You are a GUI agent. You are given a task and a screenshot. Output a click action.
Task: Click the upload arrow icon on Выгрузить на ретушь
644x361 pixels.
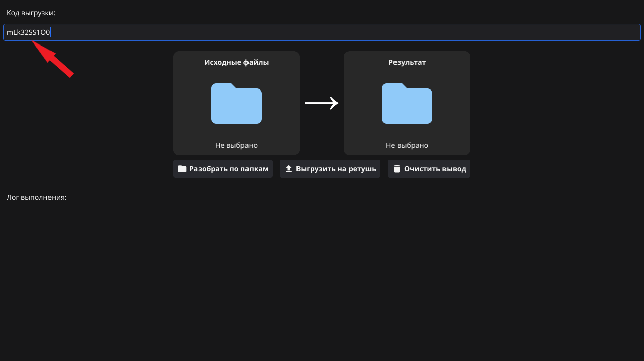289,169
